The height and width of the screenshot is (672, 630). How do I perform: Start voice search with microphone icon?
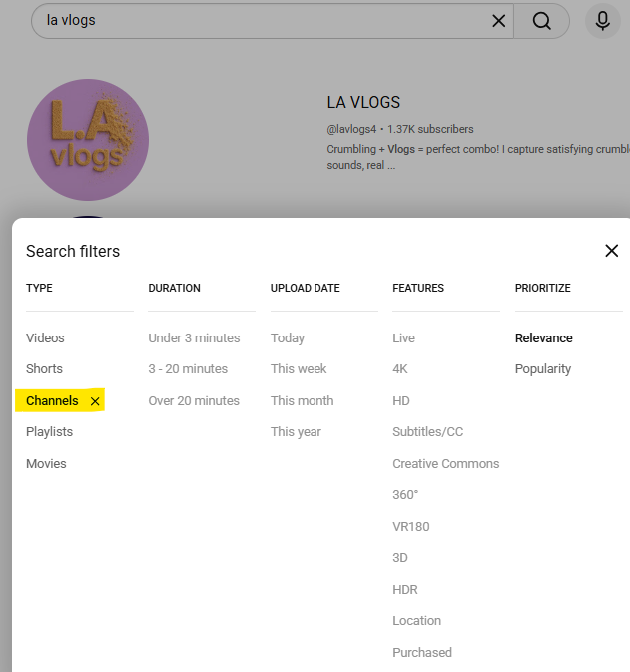pos(603,21)
